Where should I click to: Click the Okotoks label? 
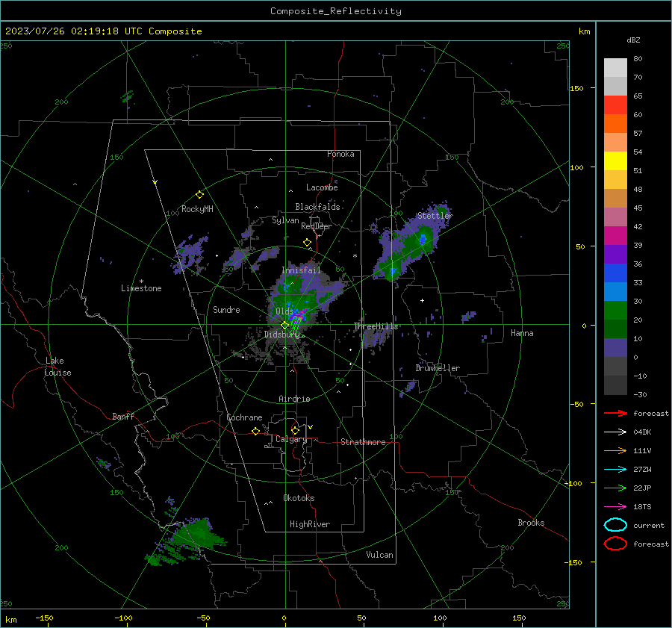point(299,498)
